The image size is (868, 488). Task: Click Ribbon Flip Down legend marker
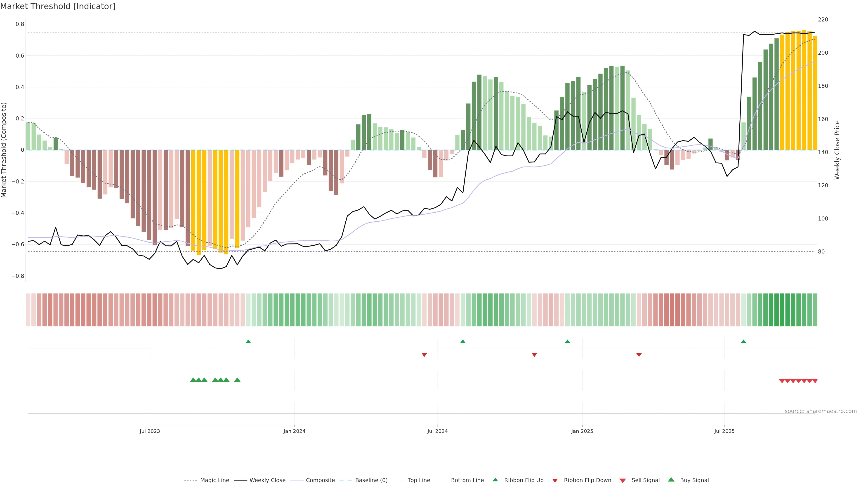tap(555, 480)
